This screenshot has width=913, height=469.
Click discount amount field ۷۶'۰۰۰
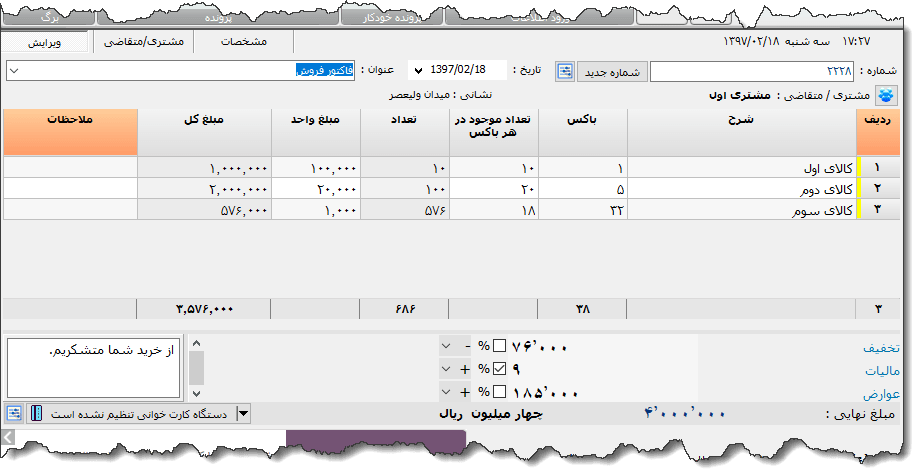pyautogui.click(x=603, y=346)
